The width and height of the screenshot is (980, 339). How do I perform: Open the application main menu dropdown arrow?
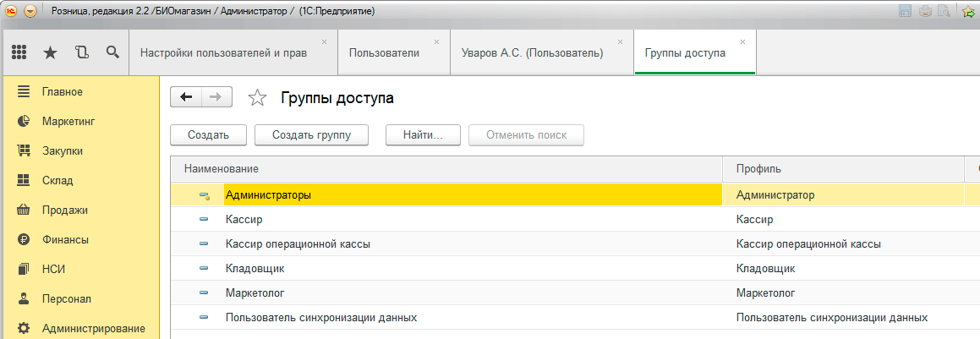[x=31, y=11]
